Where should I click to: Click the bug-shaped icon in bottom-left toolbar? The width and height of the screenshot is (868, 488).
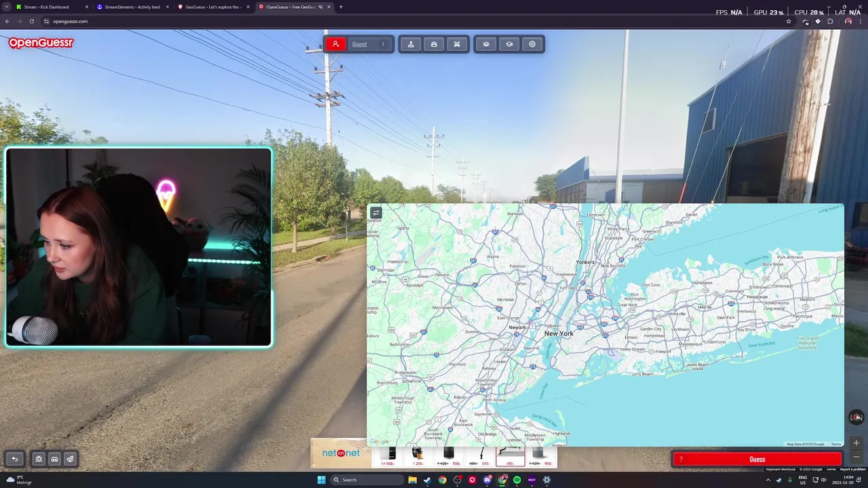tap(39, 459)
